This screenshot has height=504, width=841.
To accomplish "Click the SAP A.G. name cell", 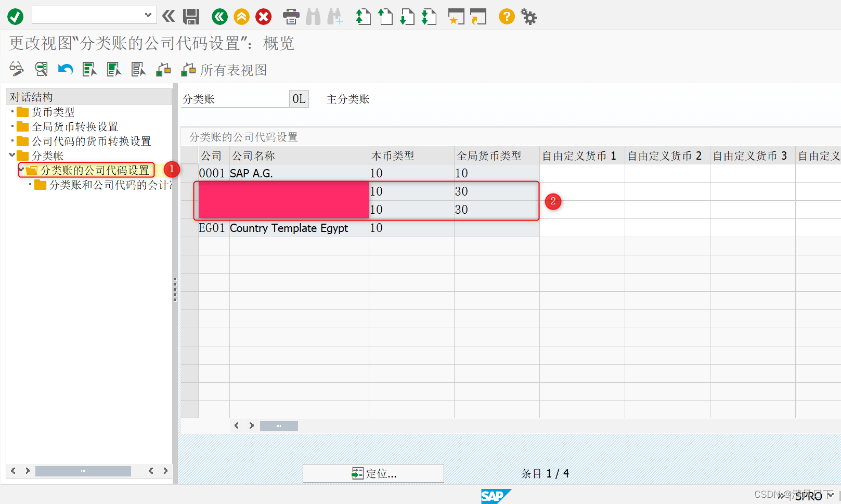I will (299, 173).
